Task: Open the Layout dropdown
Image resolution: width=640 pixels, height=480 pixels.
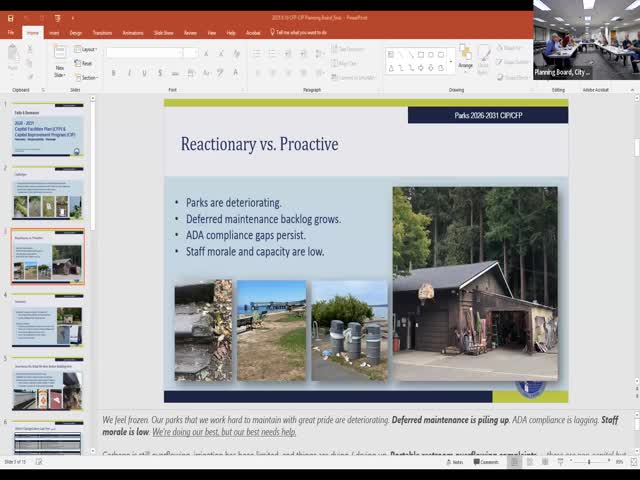Action: [85, 49]
